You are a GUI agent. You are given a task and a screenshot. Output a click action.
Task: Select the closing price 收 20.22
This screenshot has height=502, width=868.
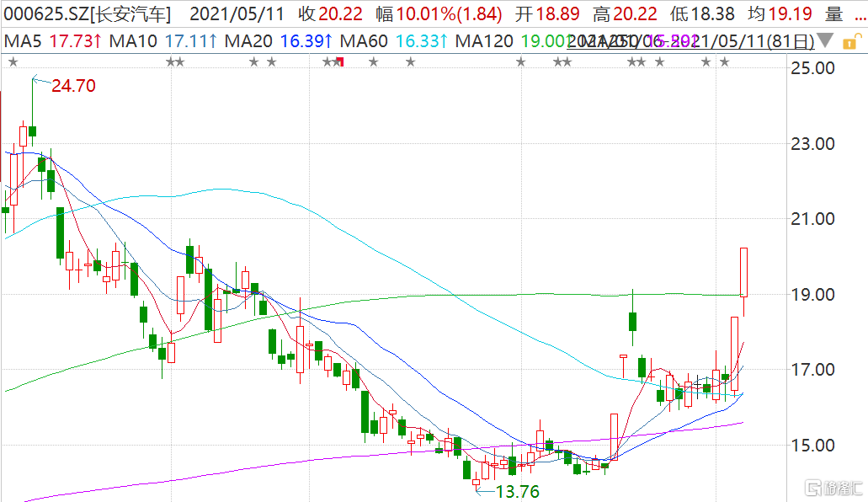tap(331, 13)
